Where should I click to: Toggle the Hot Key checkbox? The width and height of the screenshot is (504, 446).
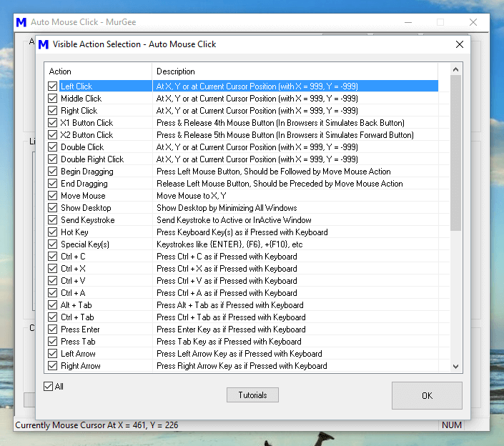(52, 232)
